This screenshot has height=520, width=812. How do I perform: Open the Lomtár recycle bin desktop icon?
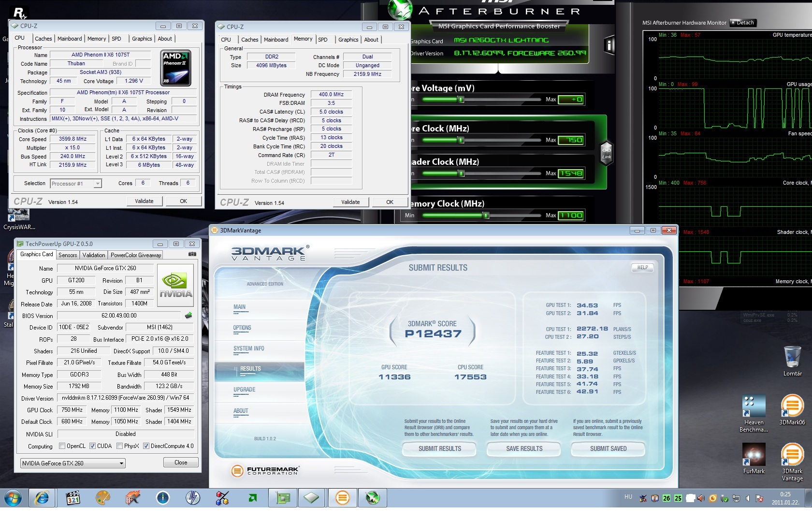click(793, 361)
